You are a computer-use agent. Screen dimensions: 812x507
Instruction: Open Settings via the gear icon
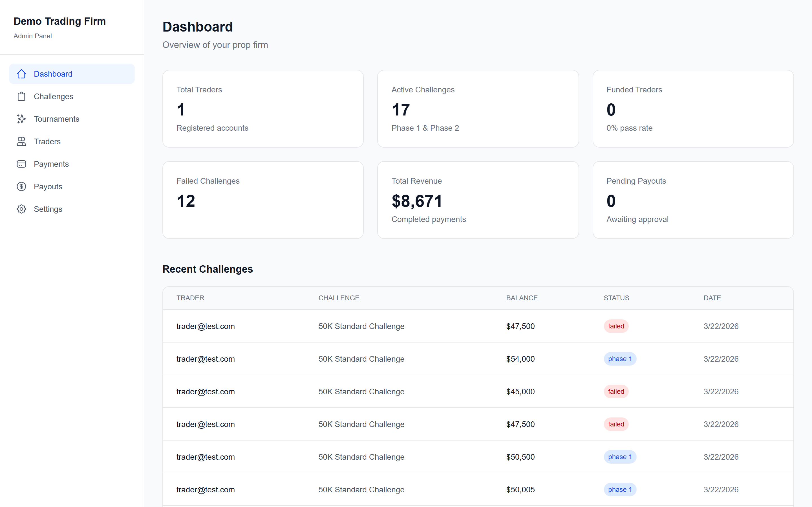21,209
